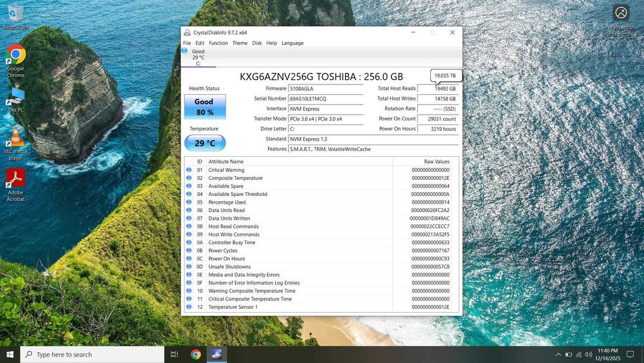The image size is (644, 363).
Task: Open the Windows Start menu
Action: tap(10, 355)
